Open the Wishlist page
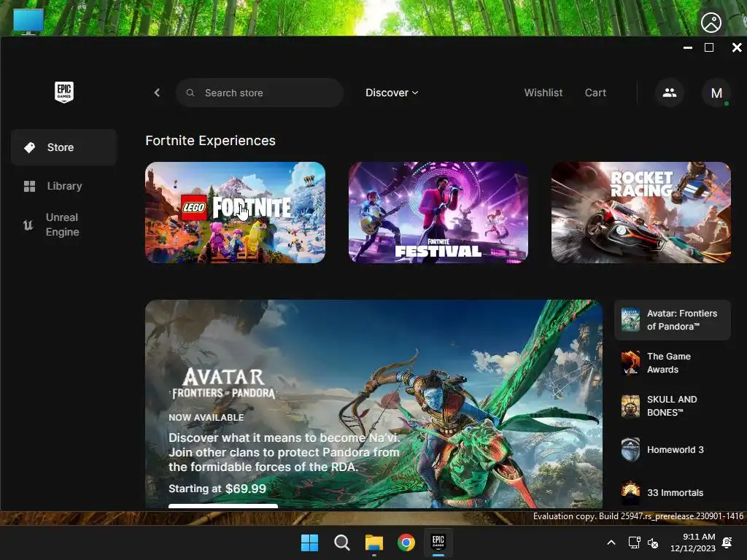The height and width of the screenshot is (560, 747). click(543, 93)
